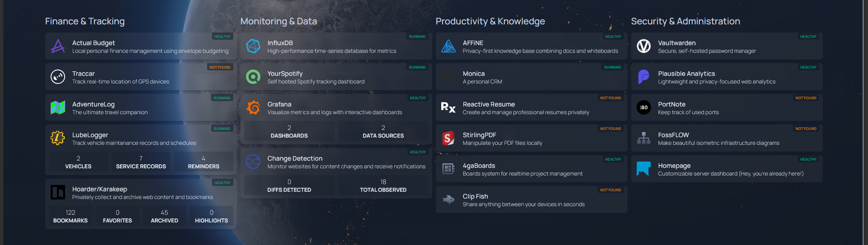The image size is (868, 245).
Task: Click Traccar's NOT FOUND status badge
Action: tap(220, 67)
